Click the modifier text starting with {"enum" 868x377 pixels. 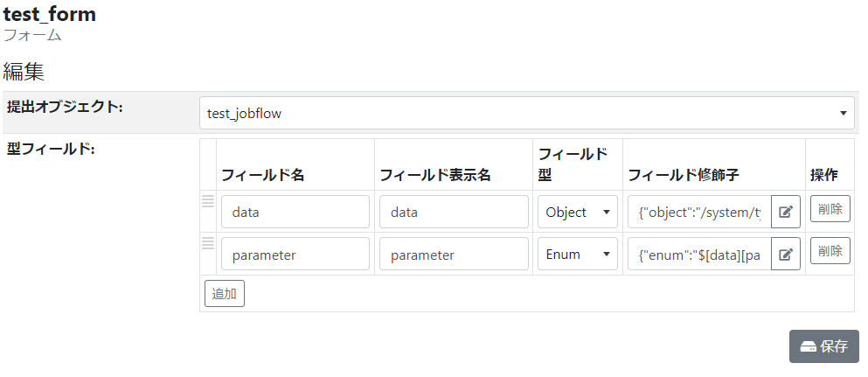click(x=699, y=255)
